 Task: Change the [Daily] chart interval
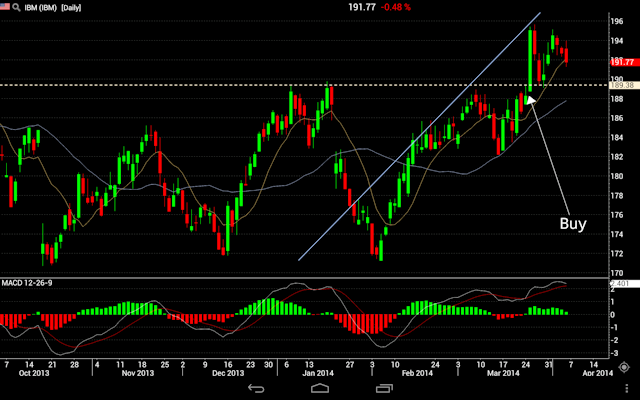point(71,8)
